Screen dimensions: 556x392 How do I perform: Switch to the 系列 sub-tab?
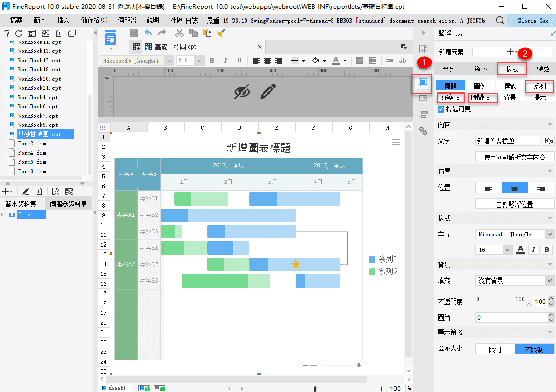(x=540, y=86)
